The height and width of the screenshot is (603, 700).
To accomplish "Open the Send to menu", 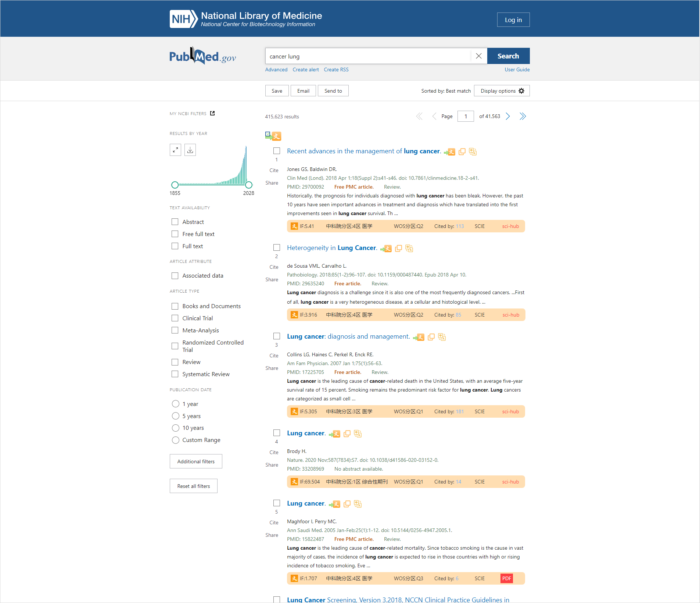I will tap(333, 91).
